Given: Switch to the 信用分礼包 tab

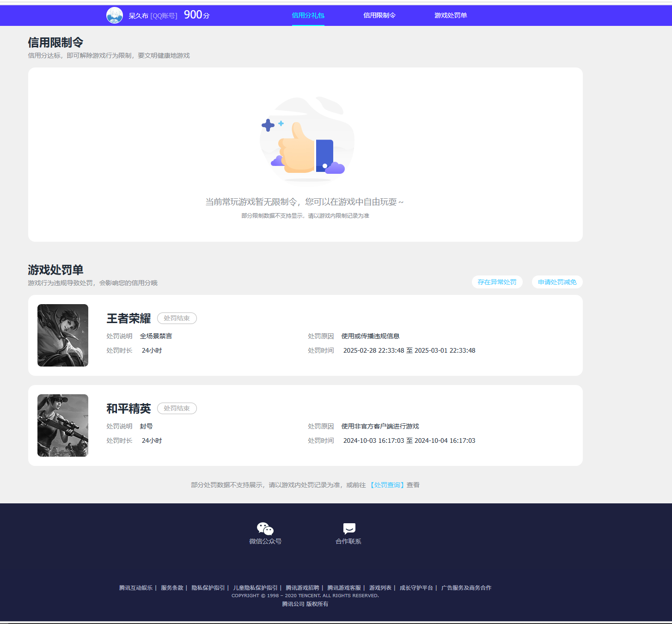Looking at the screenshot, I should point(308,15).
